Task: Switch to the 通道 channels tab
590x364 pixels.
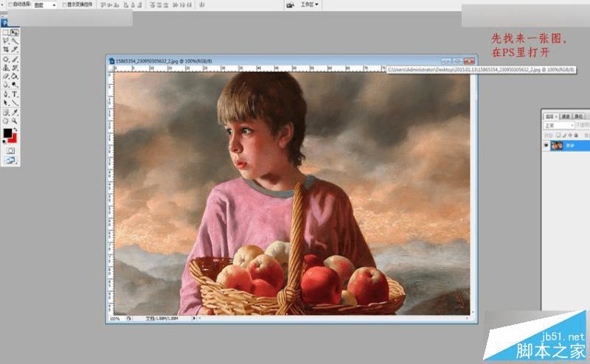Action: pyautogui.click(x=566, y=116)
